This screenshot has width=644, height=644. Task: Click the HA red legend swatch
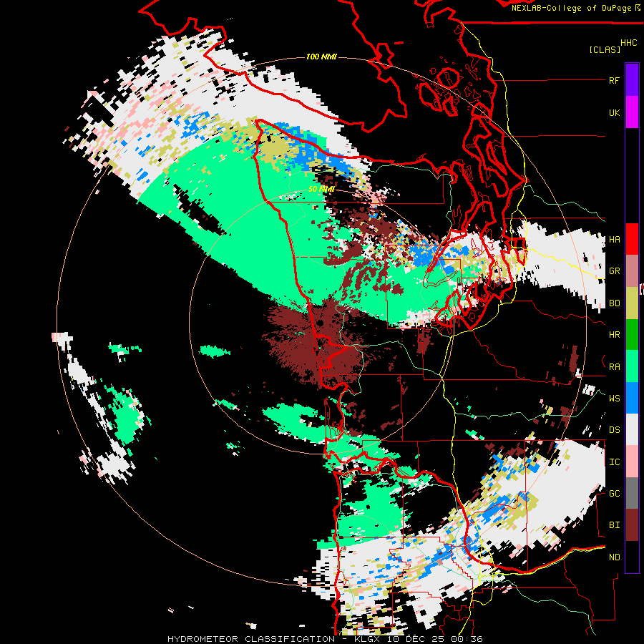pyautogui.click(x=632, y=239)
